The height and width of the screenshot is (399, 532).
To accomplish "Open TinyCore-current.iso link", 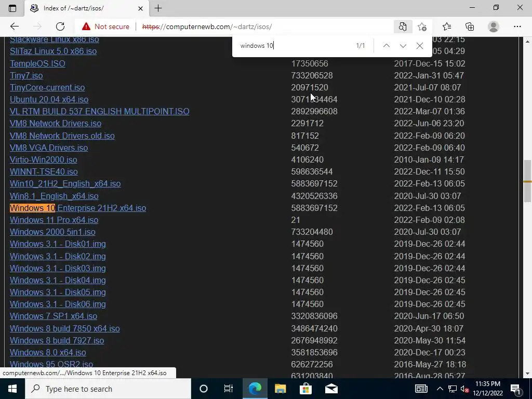I will point(47,87).
